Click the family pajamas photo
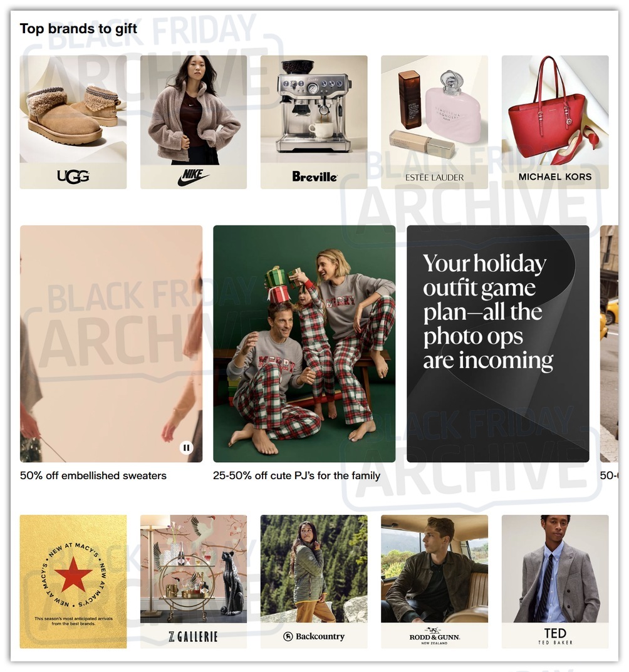 (304, 344)
